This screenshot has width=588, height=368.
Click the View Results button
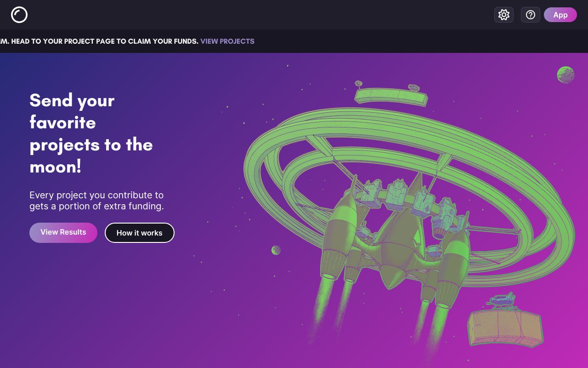click(63, 232)
